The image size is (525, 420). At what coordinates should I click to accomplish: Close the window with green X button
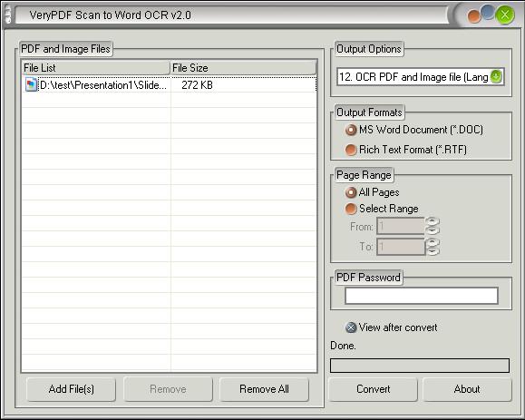click(x=505, y=15)
